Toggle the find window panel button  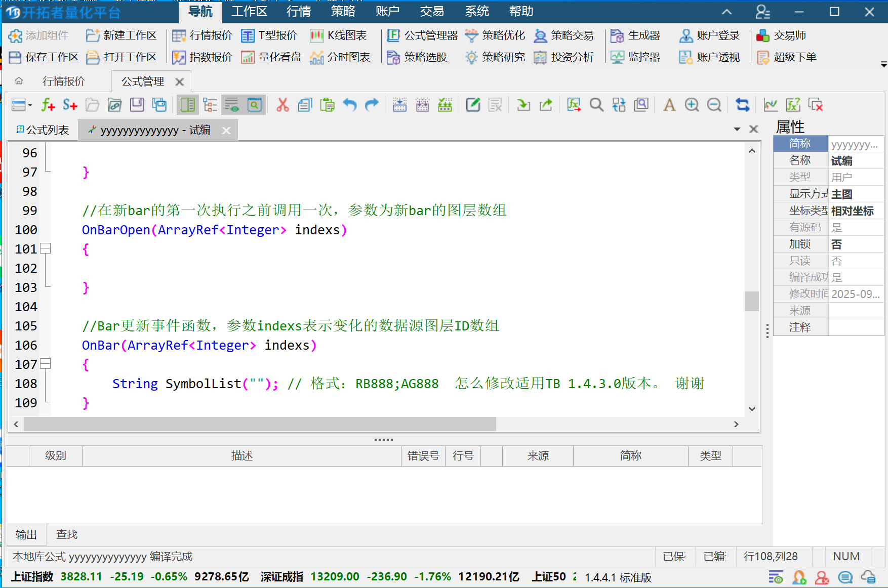pyautogui.click(x=254, y=105)
